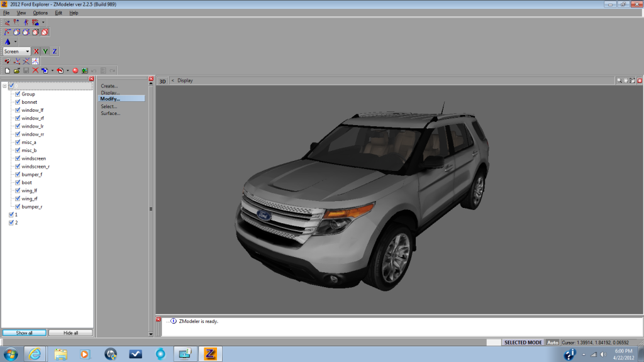This screenshot has height=362, width=644.
Task: Open Windows Start menu
Action: tap(11, 354)
